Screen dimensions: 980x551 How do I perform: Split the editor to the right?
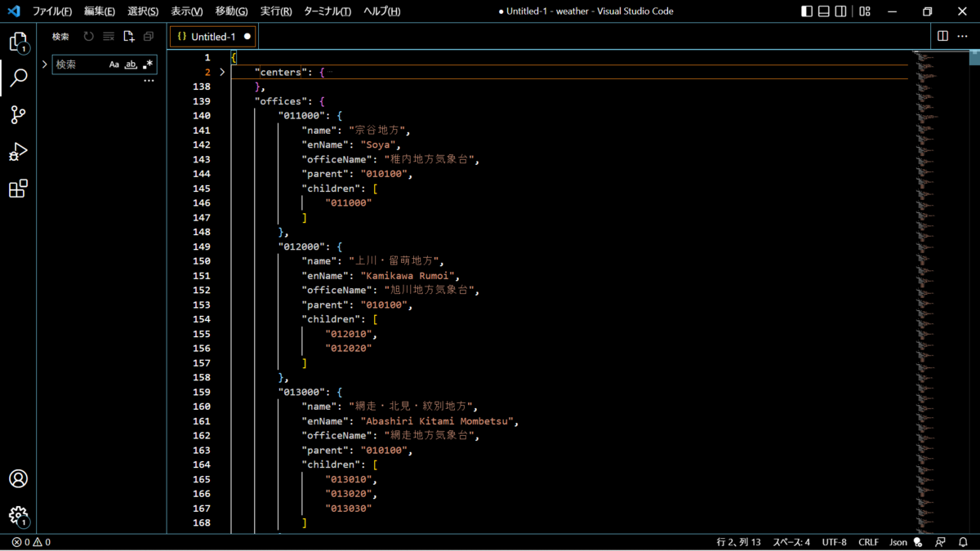pos(942,37)
